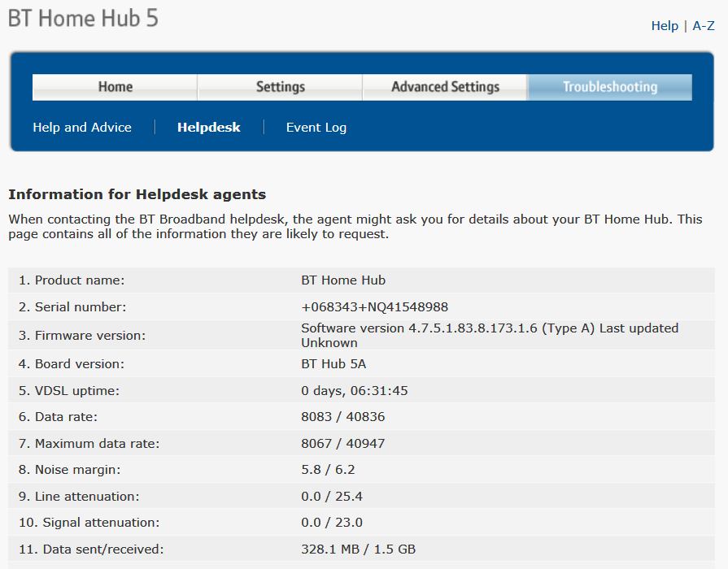View the Event Log page
Screen dimensions: 728x569
(x=316, y=128)
